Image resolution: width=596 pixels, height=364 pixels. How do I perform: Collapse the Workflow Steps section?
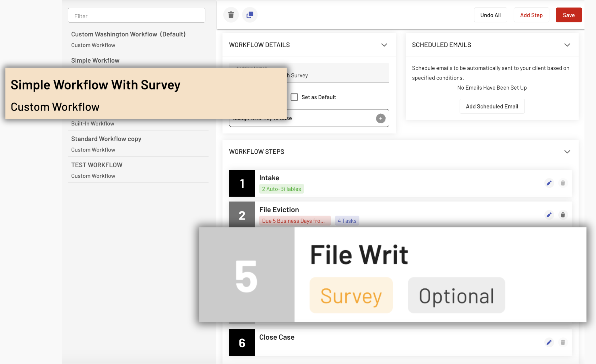click(567, 152)
